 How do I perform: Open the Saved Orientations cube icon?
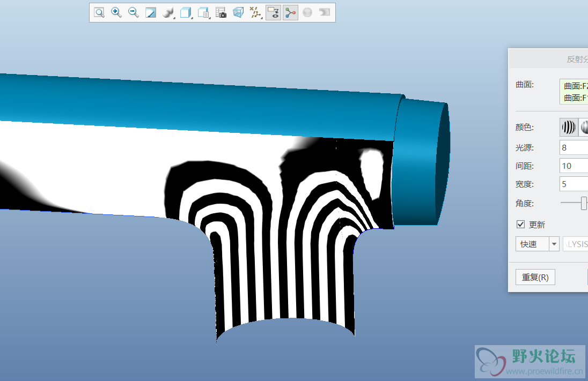(186, 13)
